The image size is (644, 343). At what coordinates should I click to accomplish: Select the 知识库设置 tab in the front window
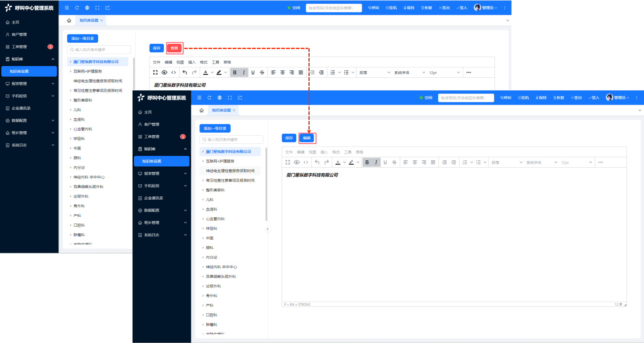tap(221, 110)
